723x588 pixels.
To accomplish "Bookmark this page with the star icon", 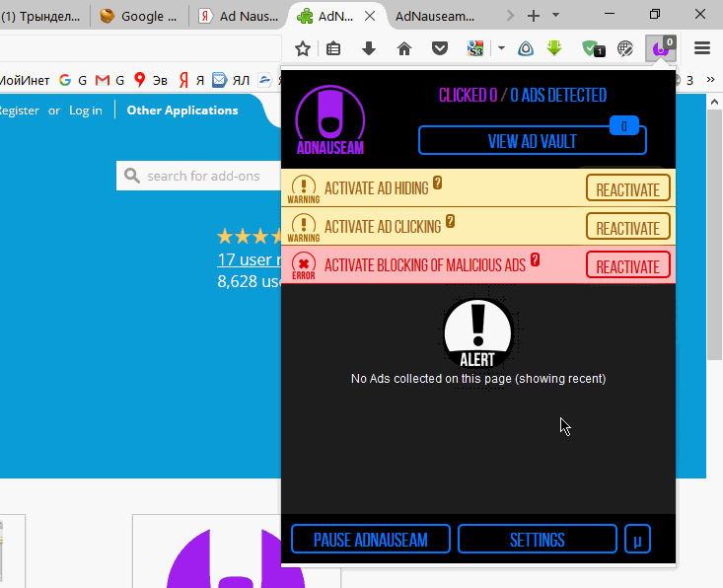I will (303, 48).
